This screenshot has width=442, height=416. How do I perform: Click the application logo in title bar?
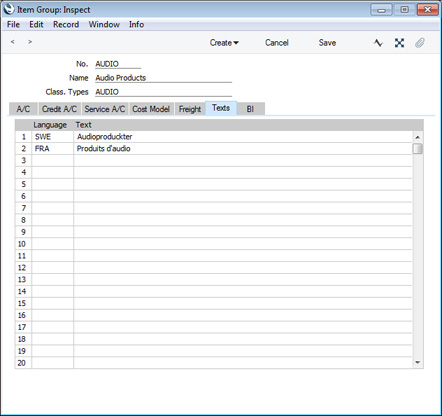click(9, 9)
